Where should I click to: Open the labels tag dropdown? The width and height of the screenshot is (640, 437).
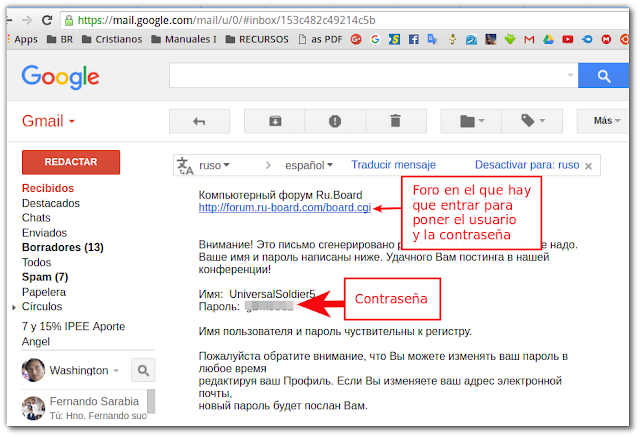click(532, 121)
